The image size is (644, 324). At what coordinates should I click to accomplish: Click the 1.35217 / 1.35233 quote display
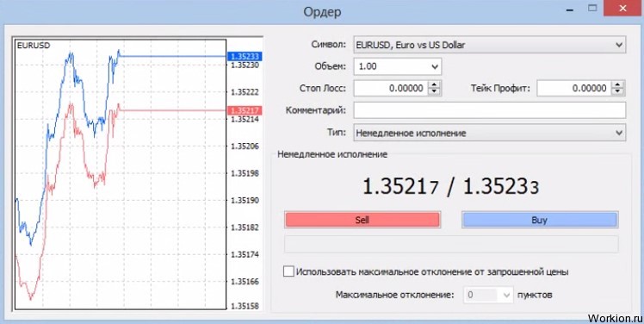pyautogui.click(x=450, y=188)
